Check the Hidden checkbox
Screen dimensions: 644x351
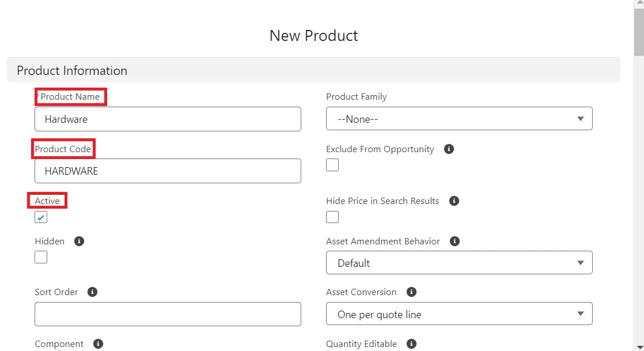point(41,257)
